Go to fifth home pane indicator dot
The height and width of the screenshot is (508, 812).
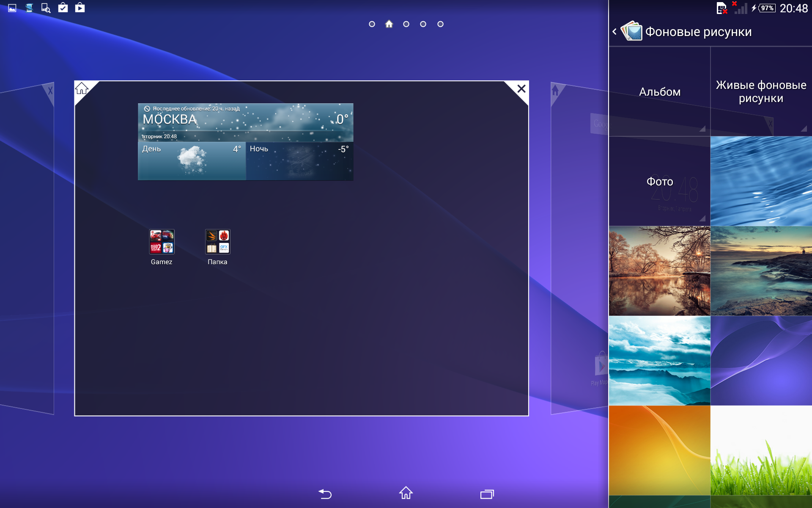tap(440, 24)
